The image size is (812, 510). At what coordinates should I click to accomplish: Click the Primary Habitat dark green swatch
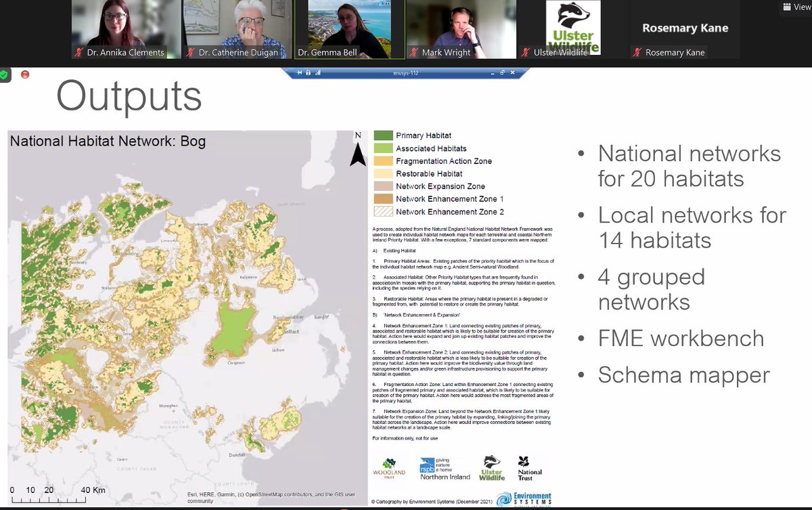point(383,135)
